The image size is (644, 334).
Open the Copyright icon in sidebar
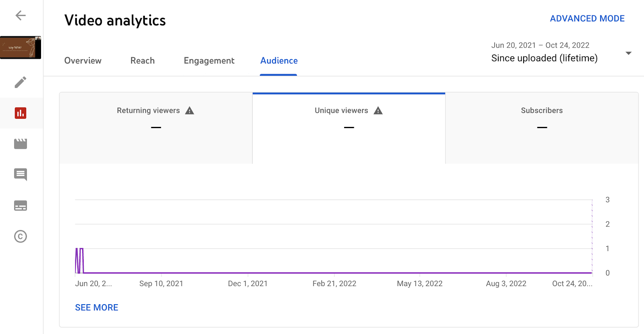(21, 236)
